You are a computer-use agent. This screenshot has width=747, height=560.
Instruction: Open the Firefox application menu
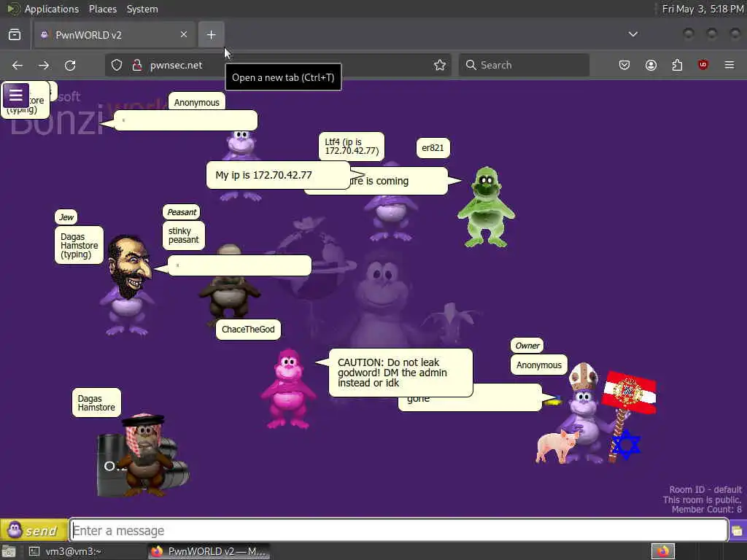tap(729, 65)
